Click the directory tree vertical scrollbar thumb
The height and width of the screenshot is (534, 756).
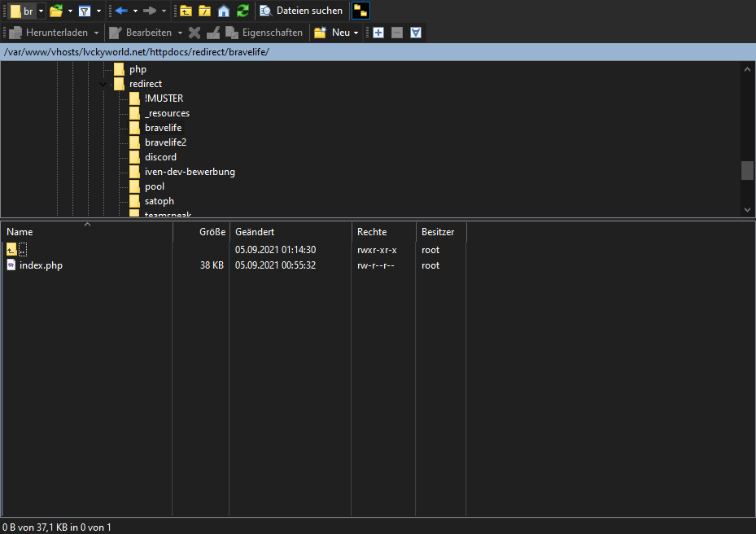pos(747,170)
